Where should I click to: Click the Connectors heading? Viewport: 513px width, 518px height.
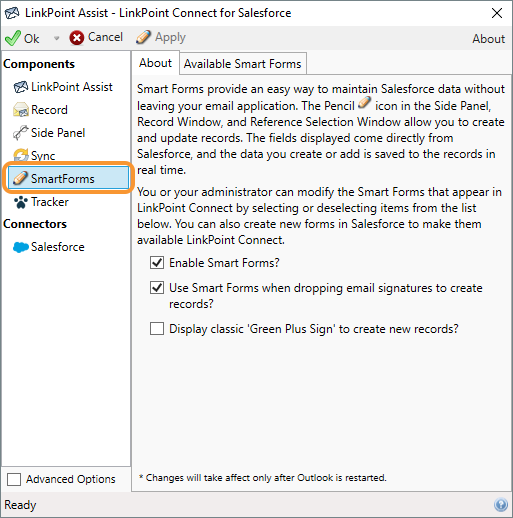[35, 224]
